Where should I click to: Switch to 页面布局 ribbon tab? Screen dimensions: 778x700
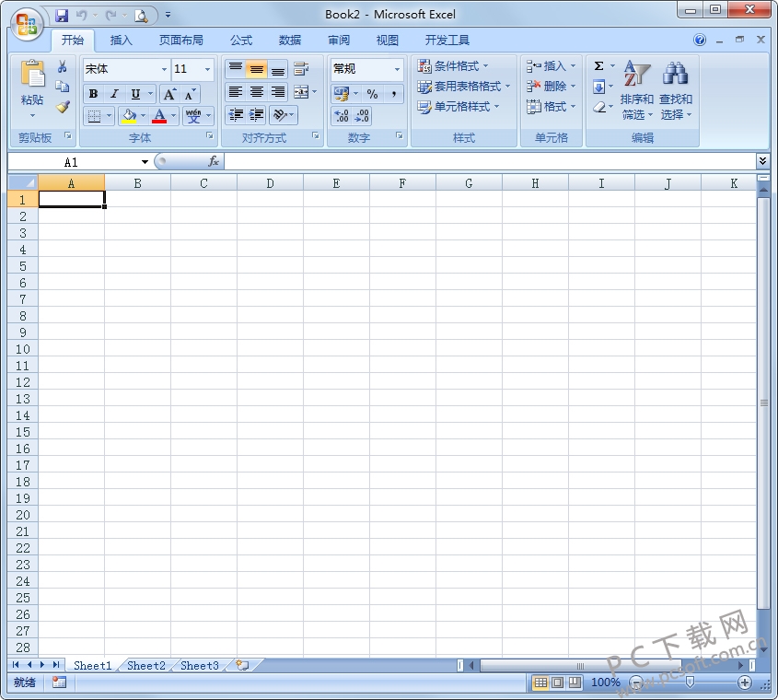(180, 41)
